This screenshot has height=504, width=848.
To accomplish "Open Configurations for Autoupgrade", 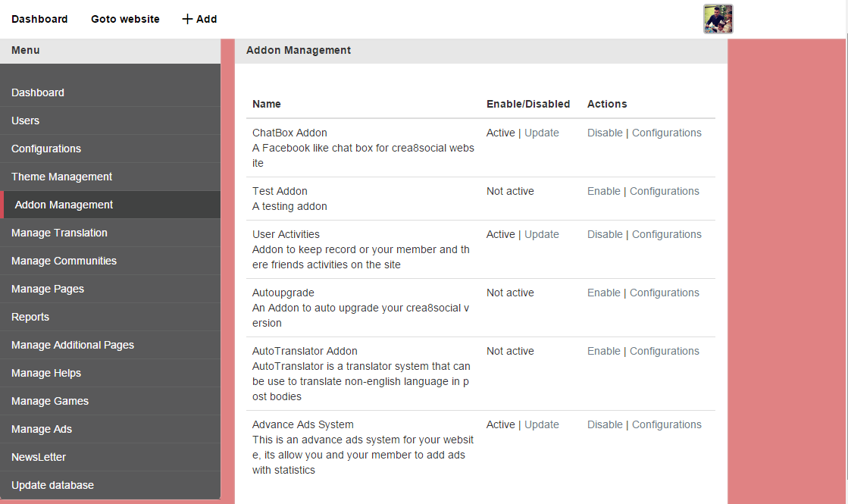I will pyautogui.click(x=664, y=293).
